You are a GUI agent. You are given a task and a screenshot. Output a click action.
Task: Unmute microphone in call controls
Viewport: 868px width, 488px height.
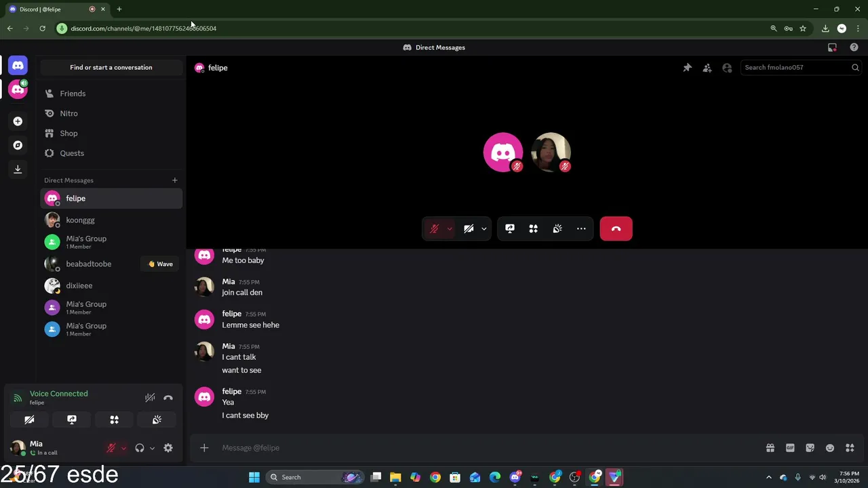click(434, 229)
